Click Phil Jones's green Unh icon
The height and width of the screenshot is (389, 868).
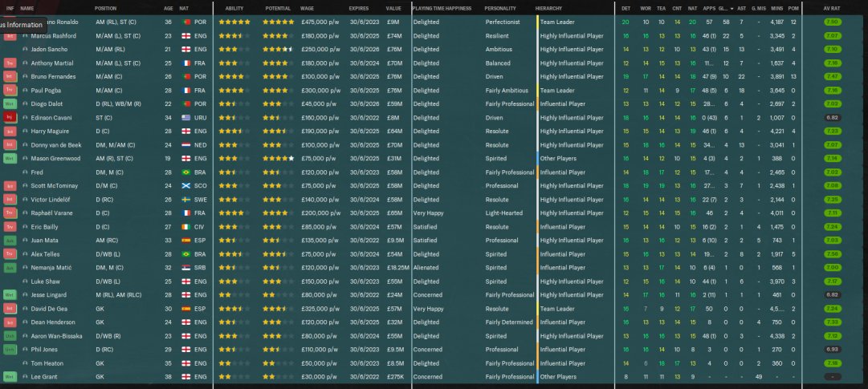(10, 350)
